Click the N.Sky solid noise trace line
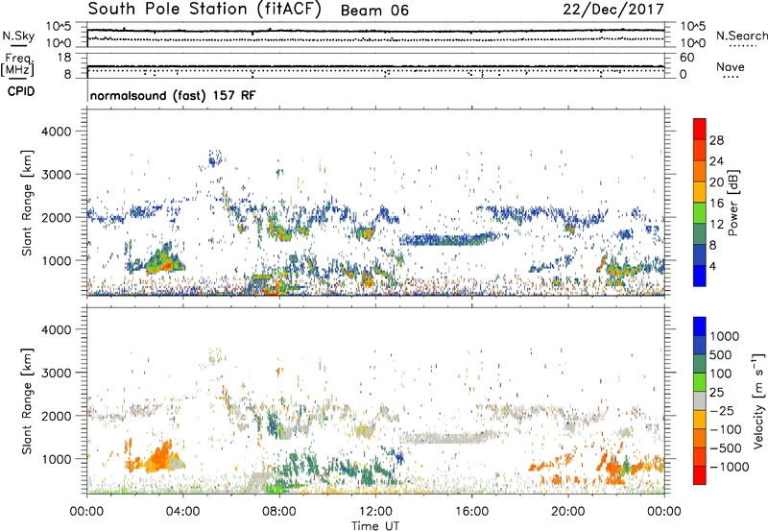Image resolution: width=768 pixels, height=532 pixels. pos(375,31)
